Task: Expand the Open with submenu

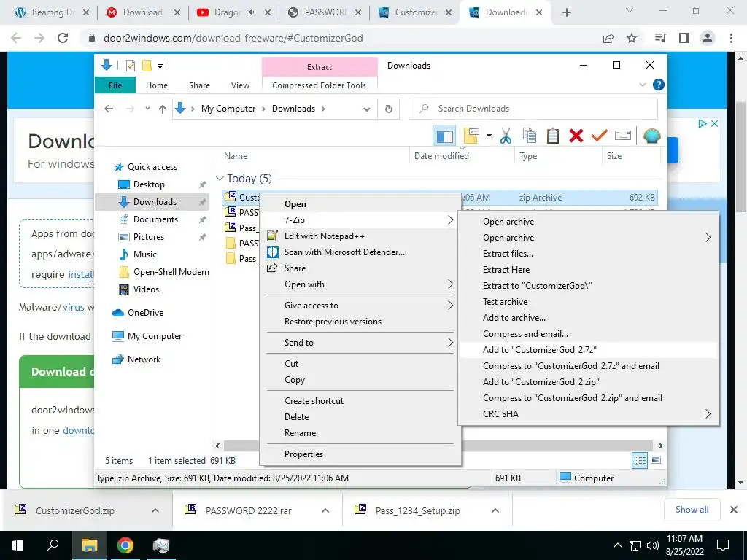Action: [360, 284]
